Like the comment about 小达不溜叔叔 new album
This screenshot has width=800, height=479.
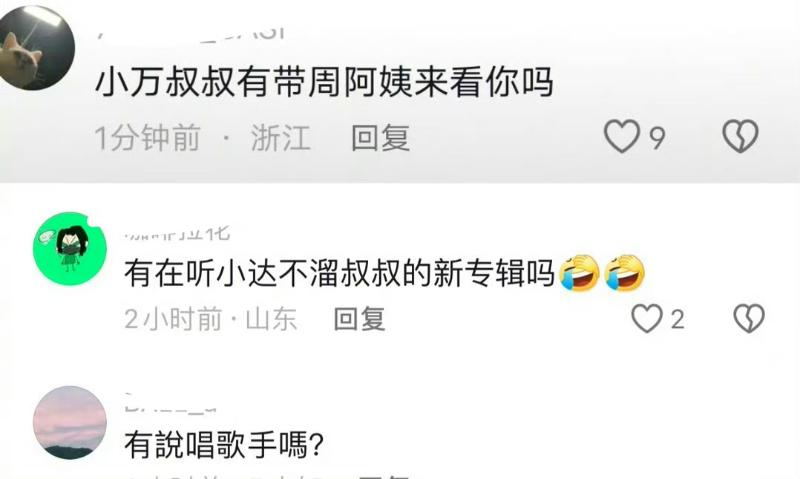pos(647,319)
